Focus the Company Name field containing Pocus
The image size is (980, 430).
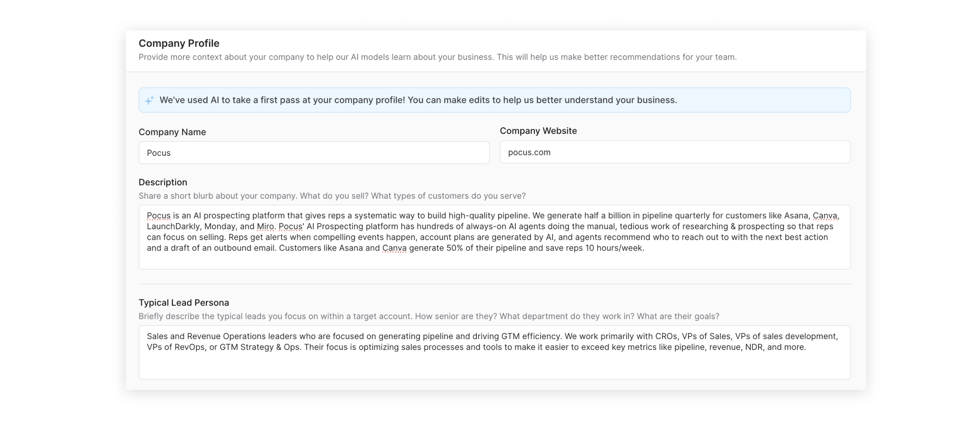[x=314, y=153]
